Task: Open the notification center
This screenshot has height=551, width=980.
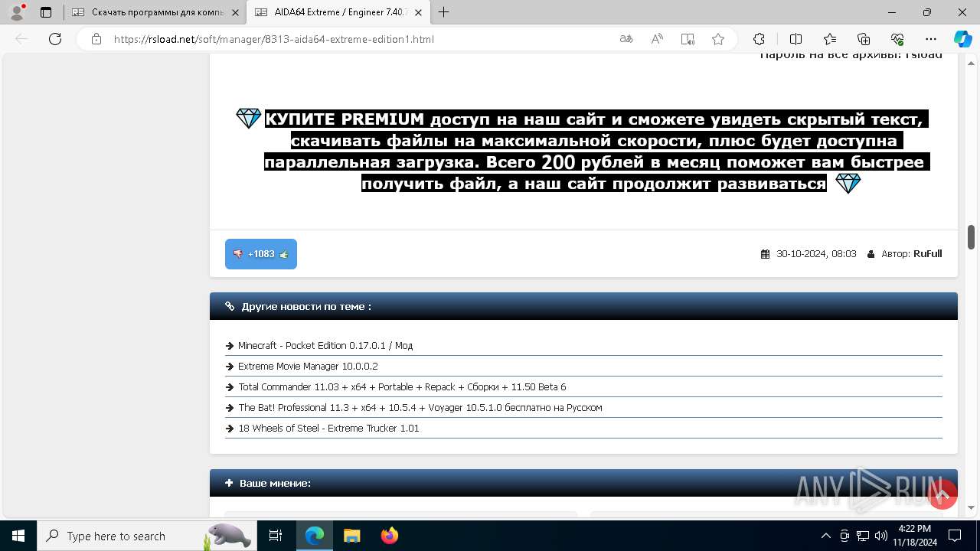Action: pyautogui.click(x=955, y=536)
